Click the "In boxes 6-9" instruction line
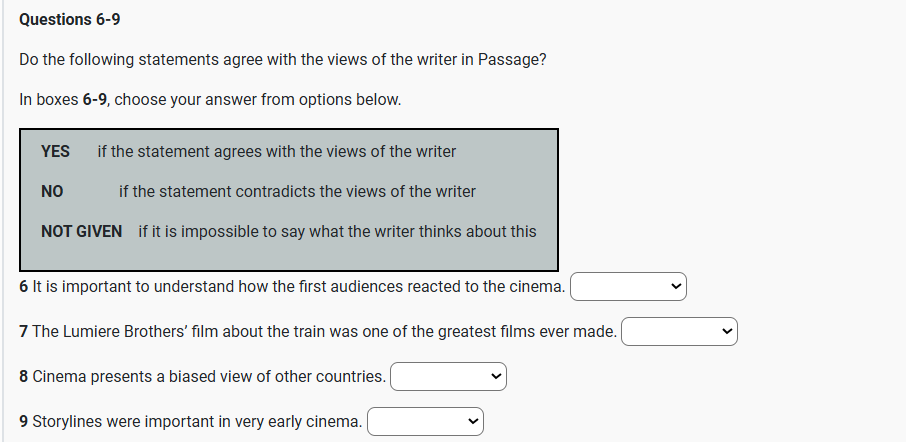This screenshot has width=906, height=442. tap(210, 100)
